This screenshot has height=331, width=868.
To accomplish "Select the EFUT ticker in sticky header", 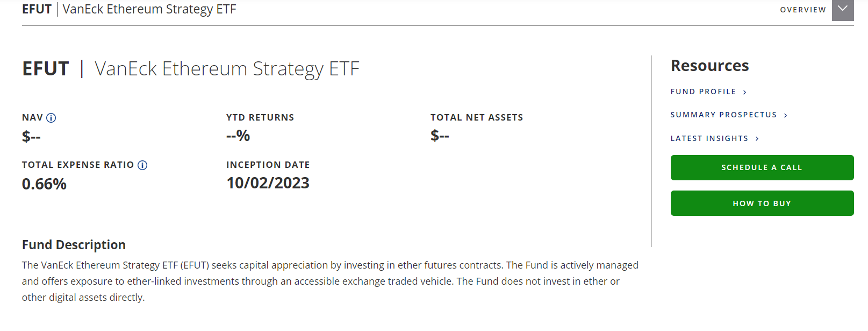I will [x=37, y=9].
